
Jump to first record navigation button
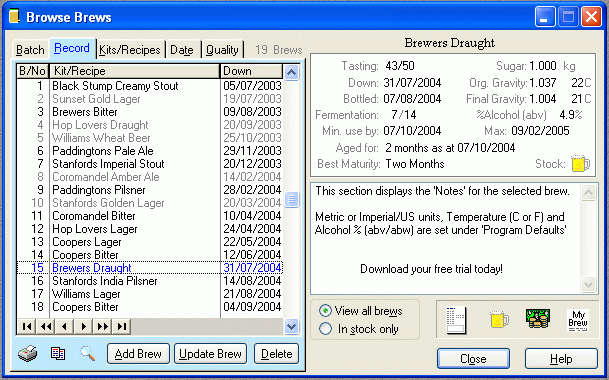pyautogui.click(x=27, y=326)
